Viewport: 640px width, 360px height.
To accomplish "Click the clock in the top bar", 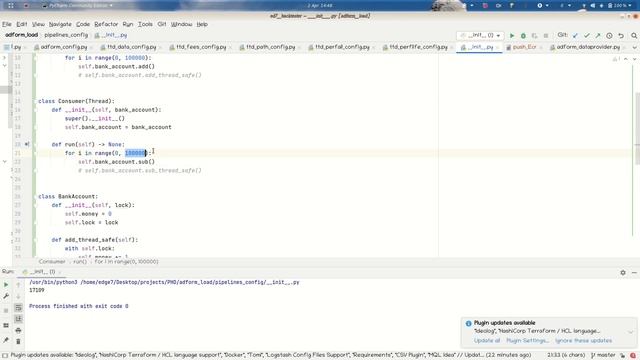I will click(320, 6).
